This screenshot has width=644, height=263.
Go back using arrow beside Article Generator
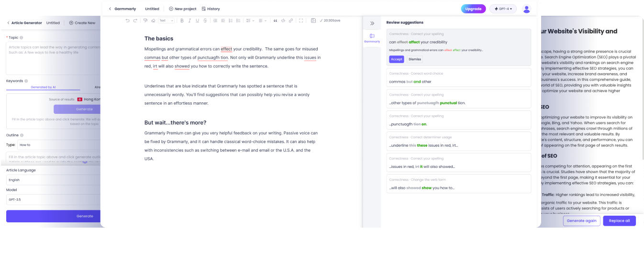8,22
